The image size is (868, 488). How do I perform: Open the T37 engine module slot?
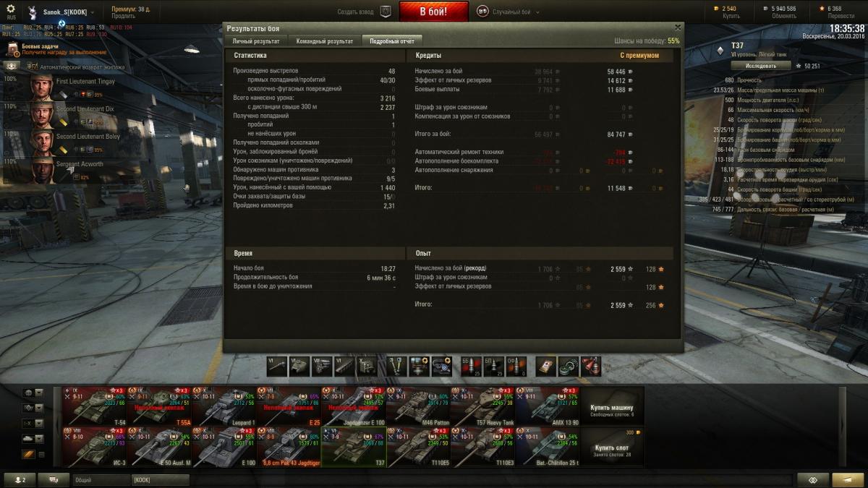coord(322,366)
